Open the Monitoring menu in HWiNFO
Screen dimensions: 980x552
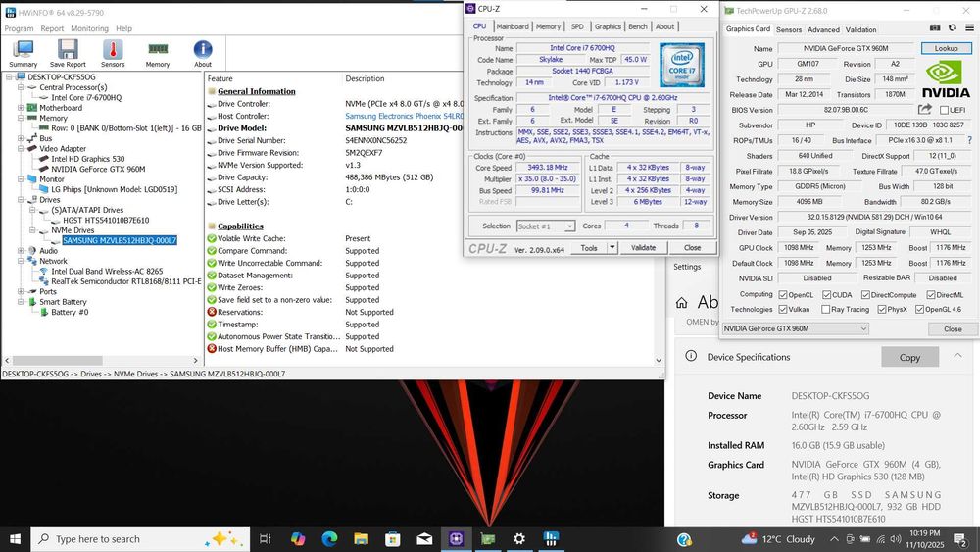89,28
